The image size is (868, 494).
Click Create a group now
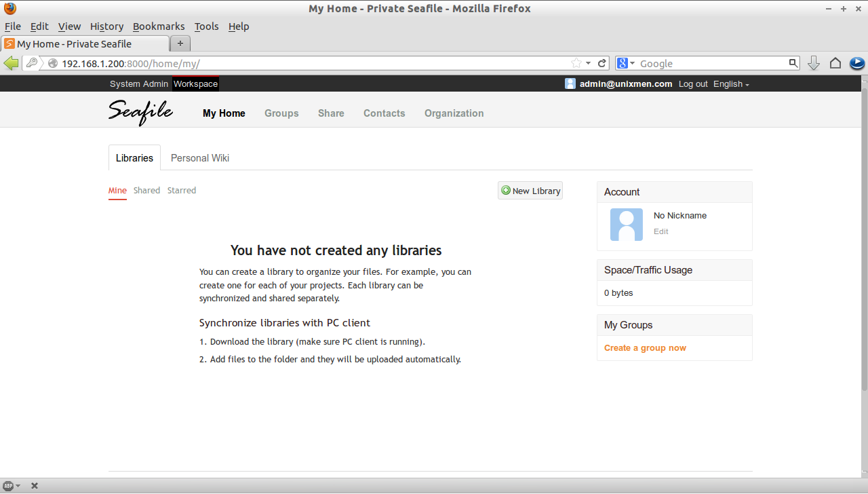tap(645, 348)
